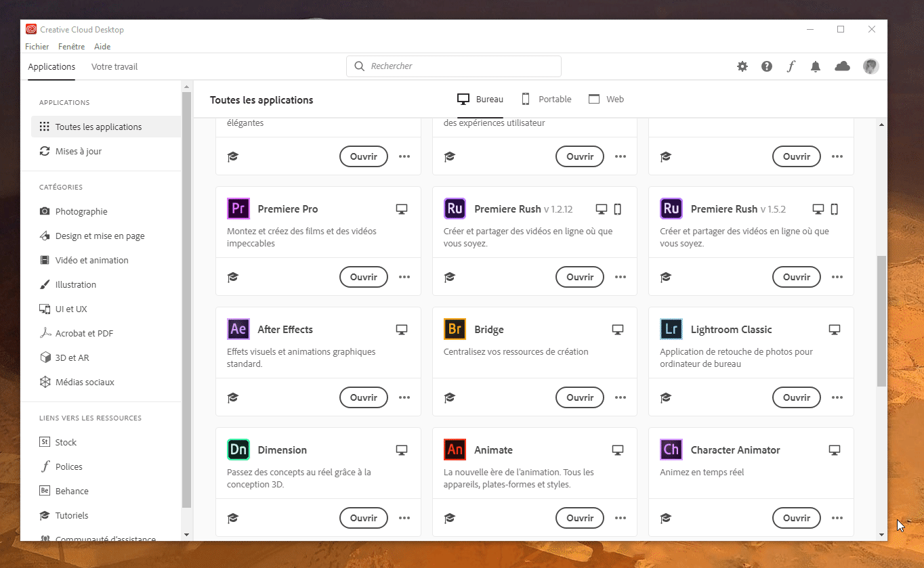Image resolution: width=924 pixels, height=568 pixels.
Task: Click the Premiere Rush v 1.2.12 icon
Action: tap(455, 209)
